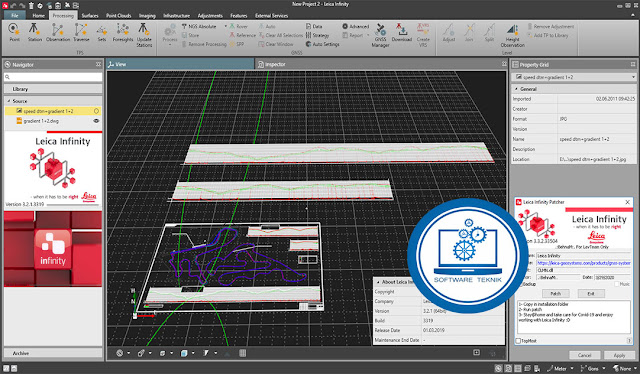Open the Adjustments ribbon tab

click(x=210, y=16)
